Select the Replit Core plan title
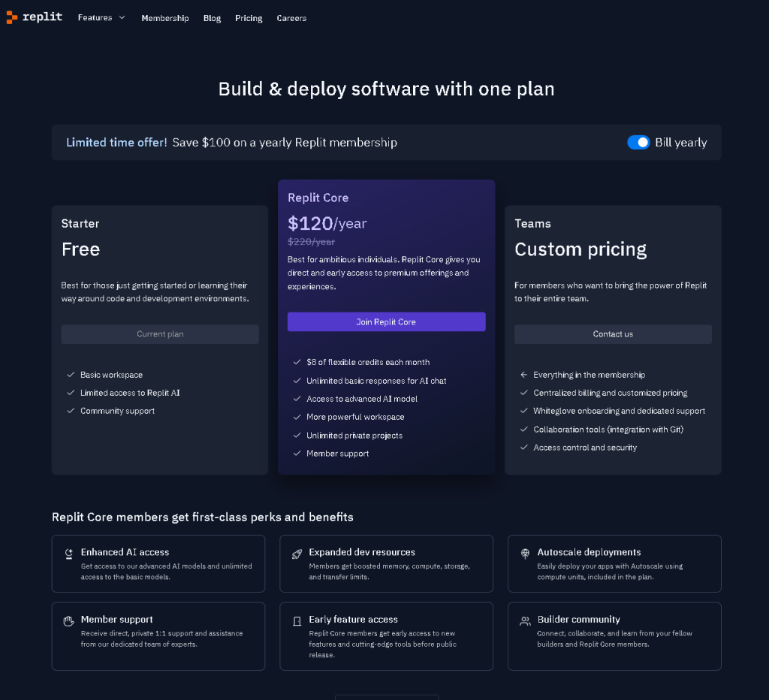Viewport: 769px width, 700px height. (318, 198)
